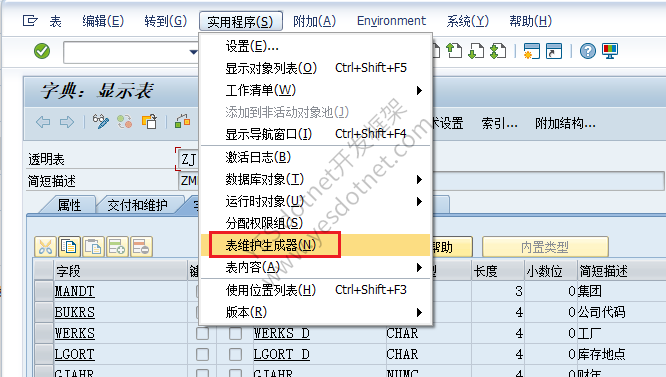Screen dimensions: 666x377
Task: Open the 表 menu
Action: coord(55,21)
